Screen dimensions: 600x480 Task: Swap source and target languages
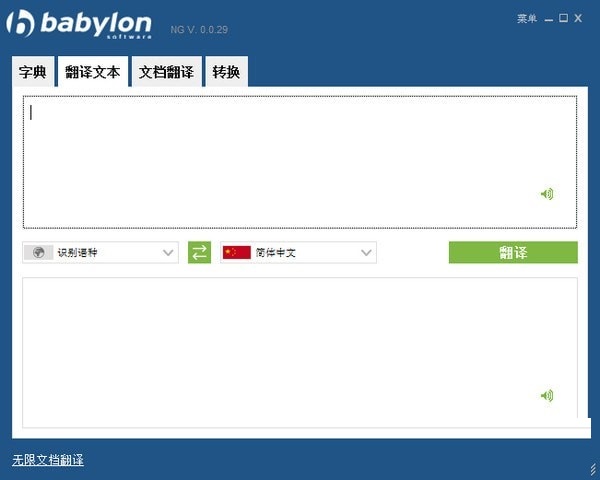click(x=199, y=252)
